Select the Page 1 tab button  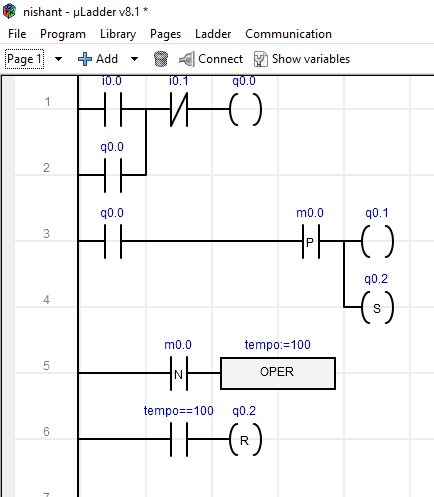[x=24, y=59]
